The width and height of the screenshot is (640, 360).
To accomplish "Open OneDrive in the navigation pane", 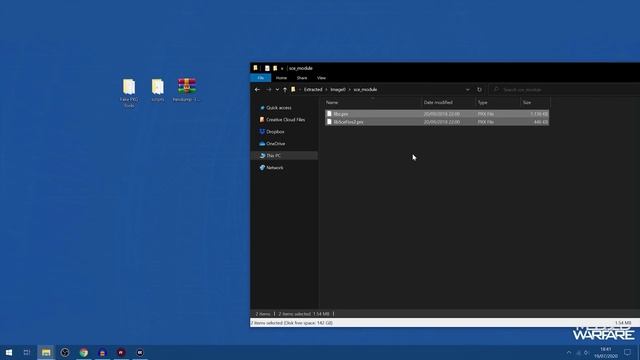I will tap(272, 144).
